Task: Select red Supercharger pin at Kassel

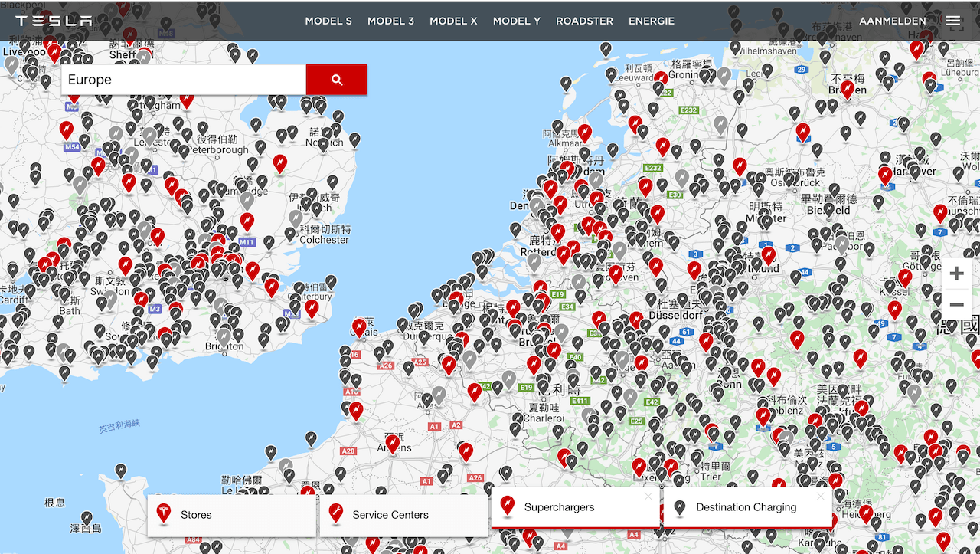Action: 905,277
